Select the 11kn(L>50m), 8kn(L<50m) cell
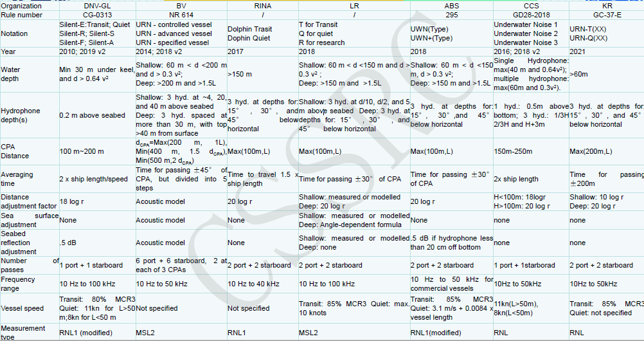 [531, 308]
